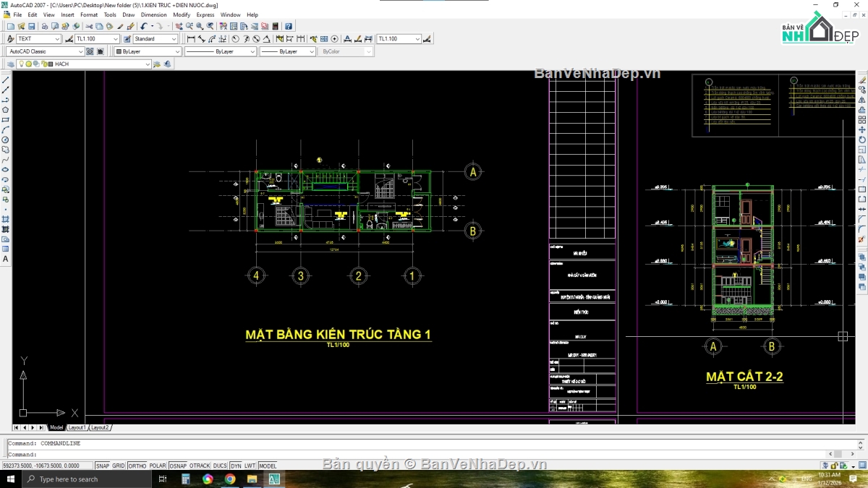The width and height of the screenshot is (868, 488).
Task: Toggle DYN dynamic input
Action: 236,466
